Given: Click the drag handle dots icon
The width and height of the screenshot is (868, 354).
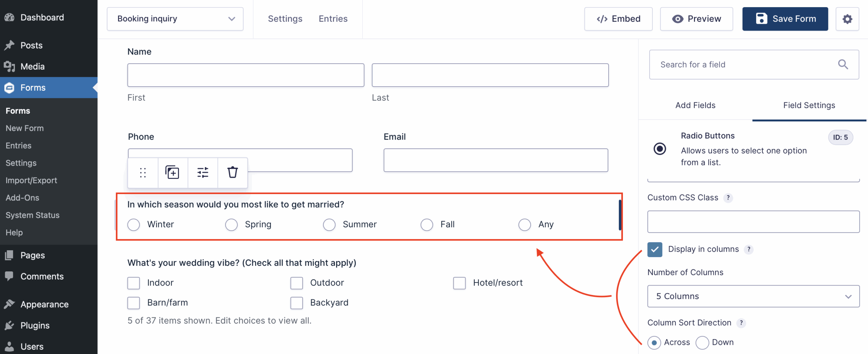Looking at the screenshot, I should tap(143, 172).
